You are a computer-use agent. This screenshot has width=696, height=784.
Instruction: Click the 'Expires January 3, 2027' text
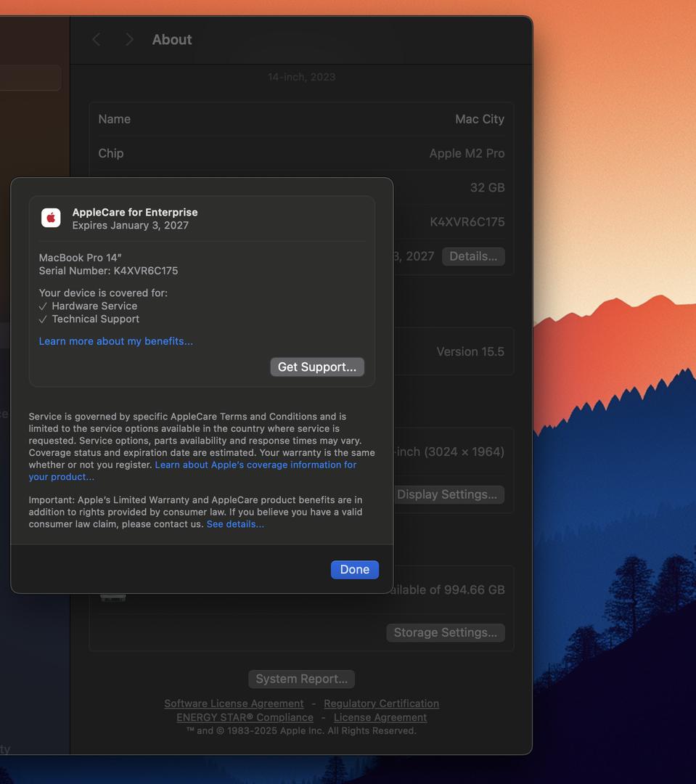coord(131,226)
